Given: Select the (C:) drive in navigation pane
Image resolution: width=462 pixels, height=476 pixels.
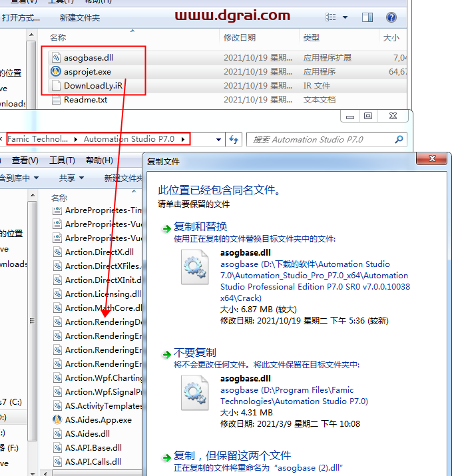Looking at the screenshot, I should (x=11, y=402).
